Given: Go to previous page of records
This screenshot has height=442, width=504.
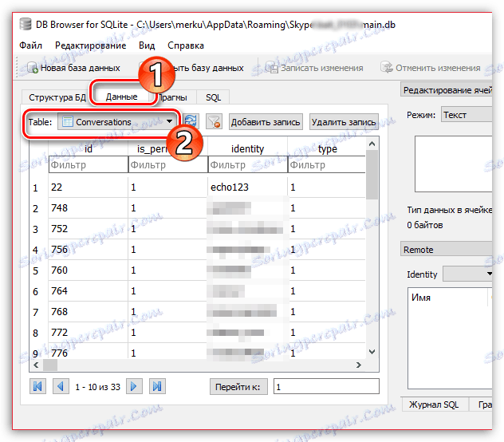Looking at the screenshot, I should (x=61, y=386).
